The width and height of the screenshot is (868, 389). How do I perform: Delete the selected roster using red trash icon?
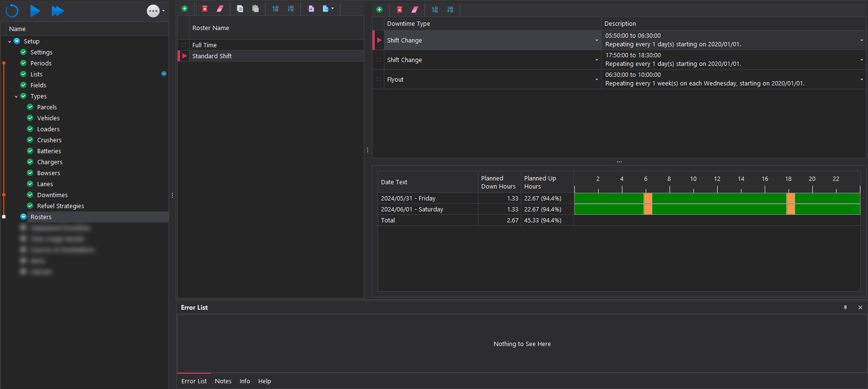[205, 9]
